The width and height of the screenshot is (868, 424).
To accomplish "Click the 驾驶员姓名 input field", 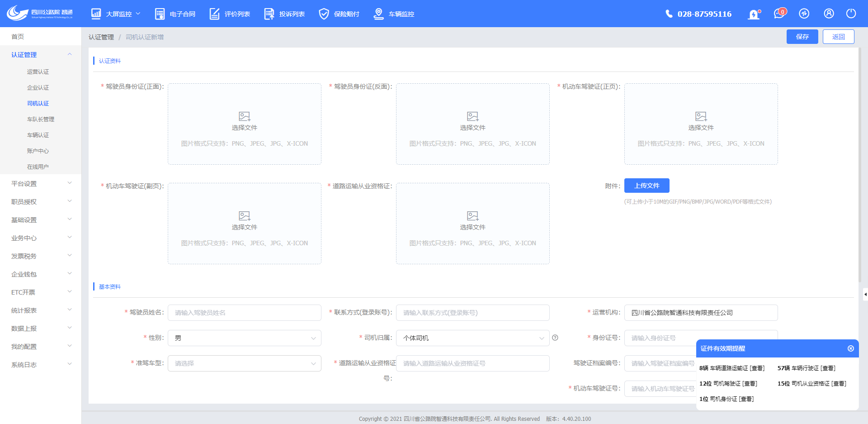I will click(244, 313).
